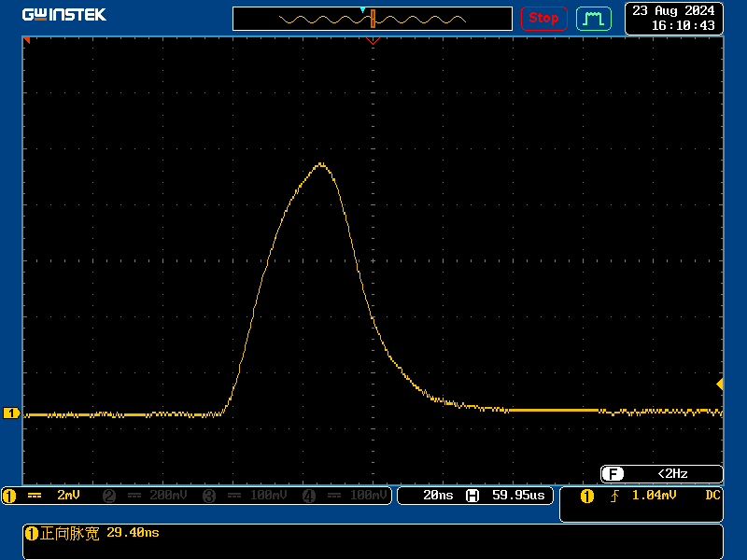Click the GW Instek logo
Viewport: 747px width, 560px height.
click(x=64, y=15)
